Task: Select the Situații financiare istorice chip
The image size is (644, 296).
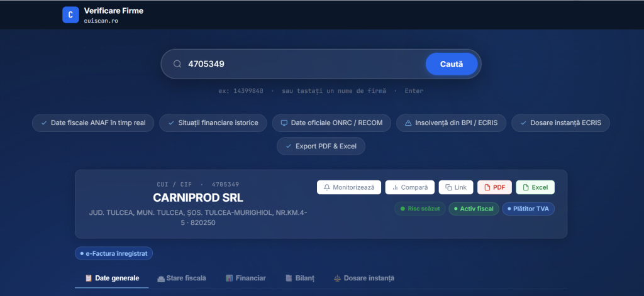Action: (x=213, y=123)
